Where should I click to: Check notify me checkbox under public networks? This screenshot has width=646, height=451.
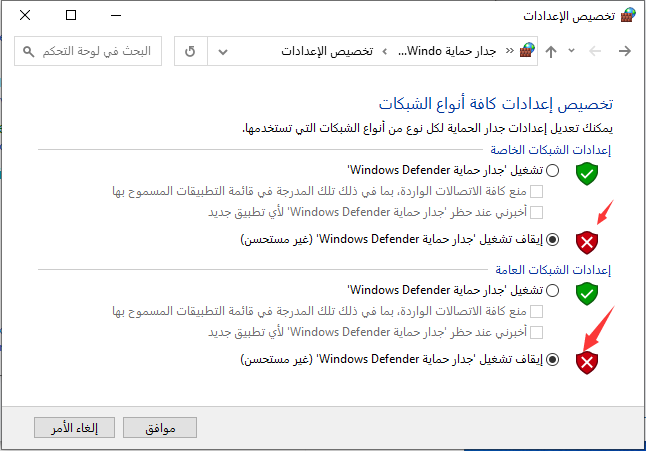point(536,332)
